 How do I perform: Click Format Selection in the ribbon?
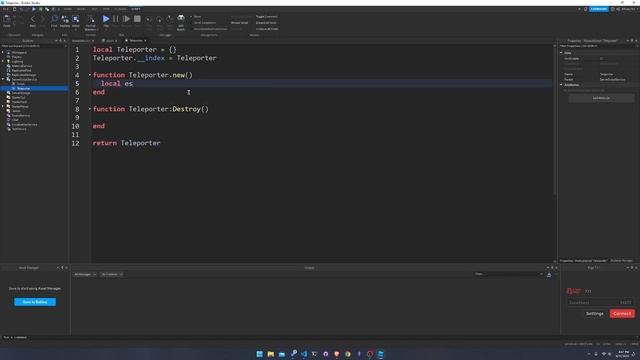coord(91,22)
